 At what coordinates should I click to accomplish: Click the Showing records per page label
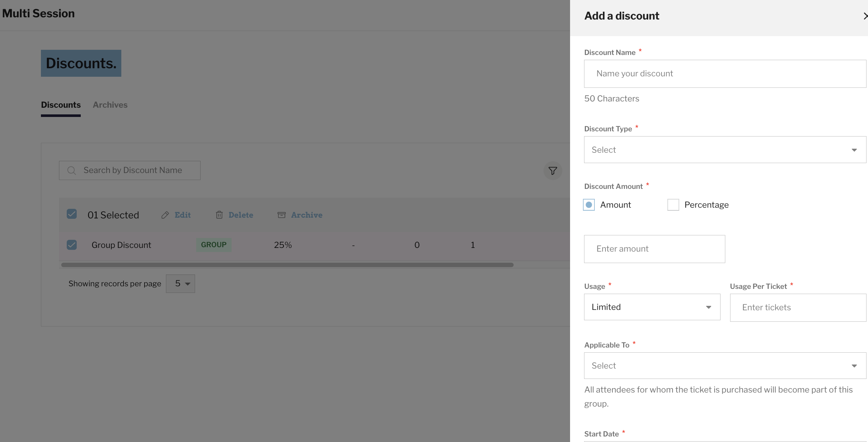pos(115,284)
